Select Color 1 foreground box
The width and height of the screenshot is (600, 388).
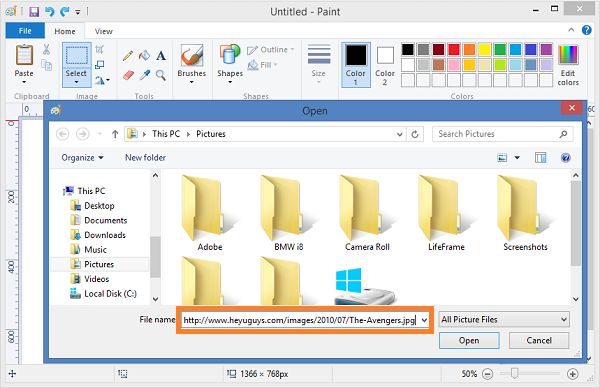coord(355,65)
